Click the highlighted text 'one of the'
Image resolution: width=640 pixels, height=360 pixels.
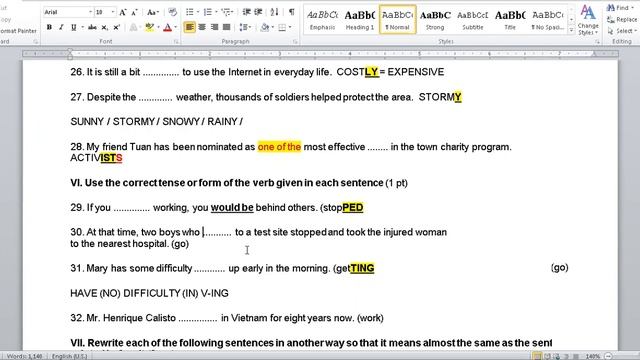point(279,147)
